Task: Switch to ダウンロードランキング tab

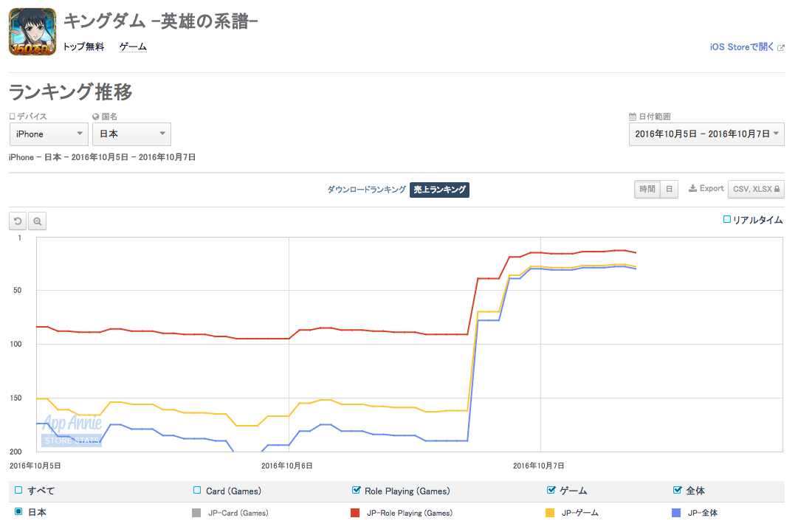Action: pyautogui.click(x=366, y=190)
